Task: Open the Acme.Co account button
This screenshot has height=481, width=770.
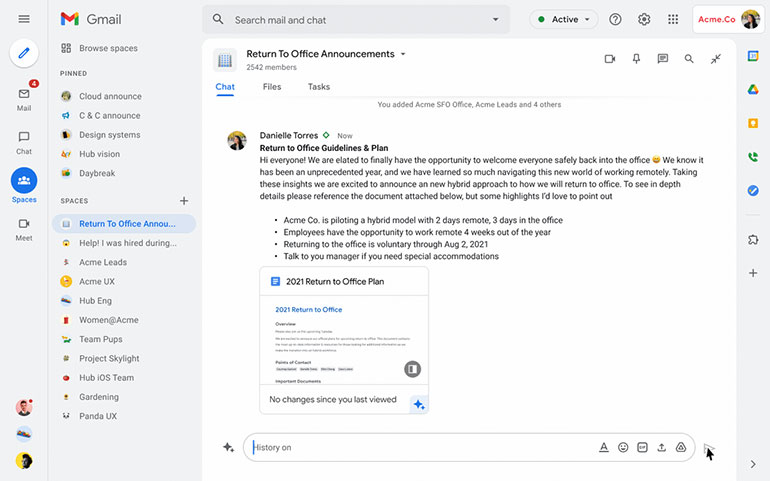Action: click(x=728, y=19)
